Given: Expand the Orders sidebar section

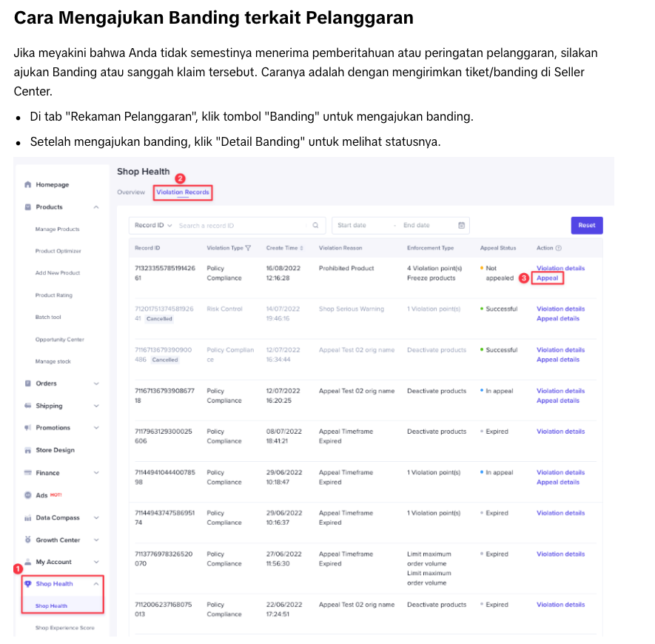Looking at the screenshot, I should 96,383.
